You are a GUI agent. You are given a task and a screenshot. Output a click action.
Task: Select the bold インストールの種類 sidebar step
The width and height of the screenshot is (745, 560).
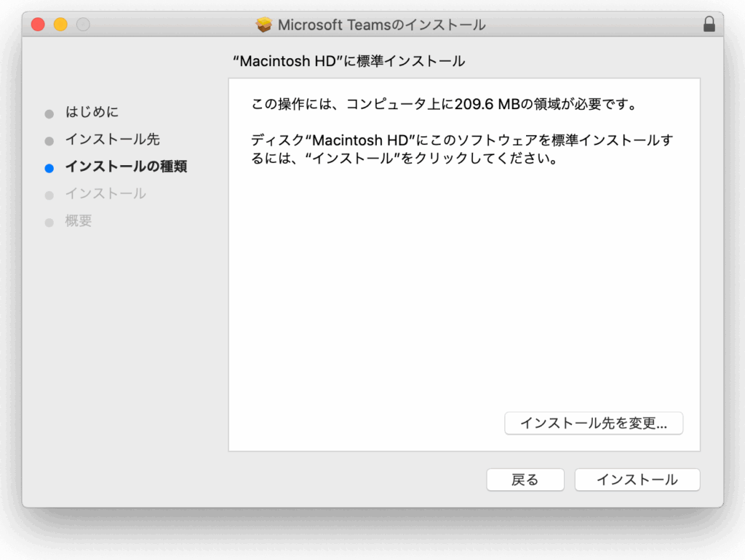tap(126, 167)
